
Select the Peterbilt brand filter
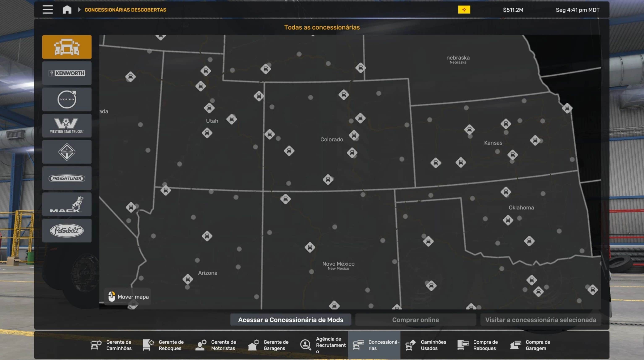(67, 231)
